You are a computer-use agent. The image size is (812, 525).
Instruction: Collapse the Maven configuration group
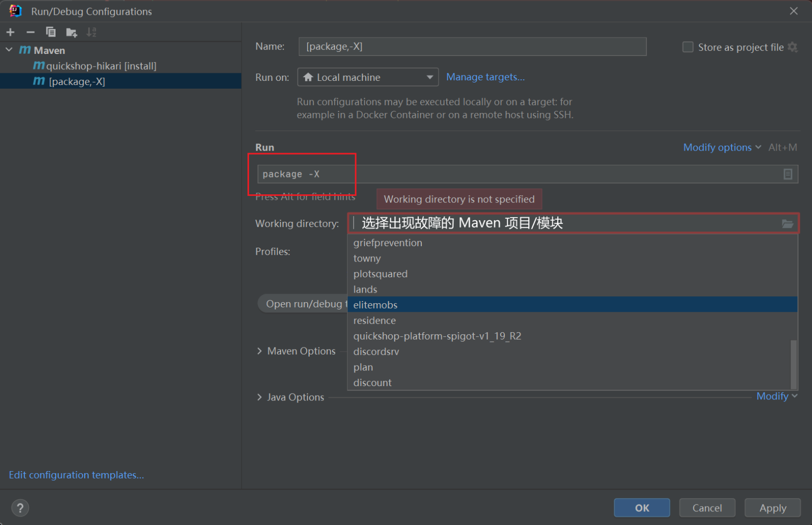point(8,50)
